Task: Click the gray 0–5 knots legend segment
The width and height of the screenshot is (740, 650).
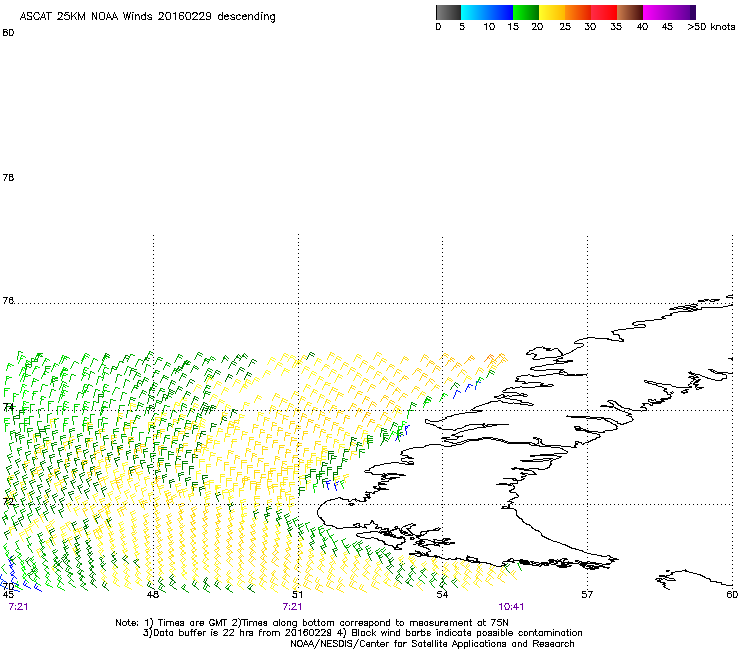Action: 448,12
